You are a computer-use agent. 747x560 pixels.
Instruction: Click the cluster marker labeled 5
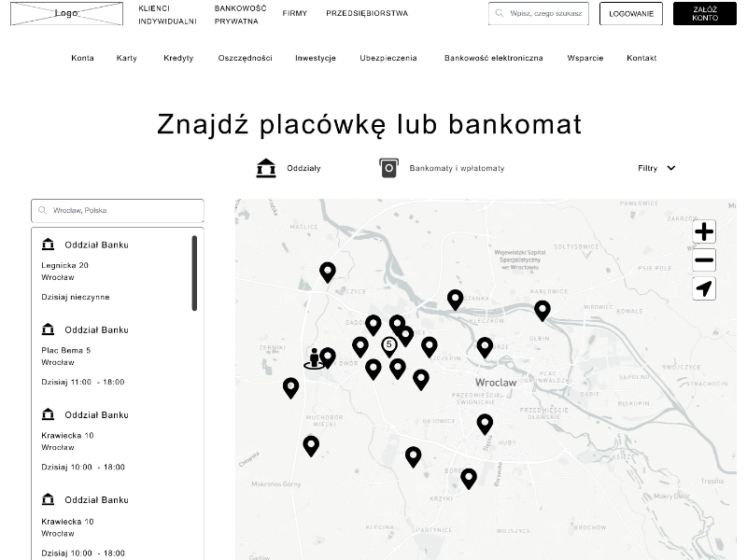tap(389, 345)
